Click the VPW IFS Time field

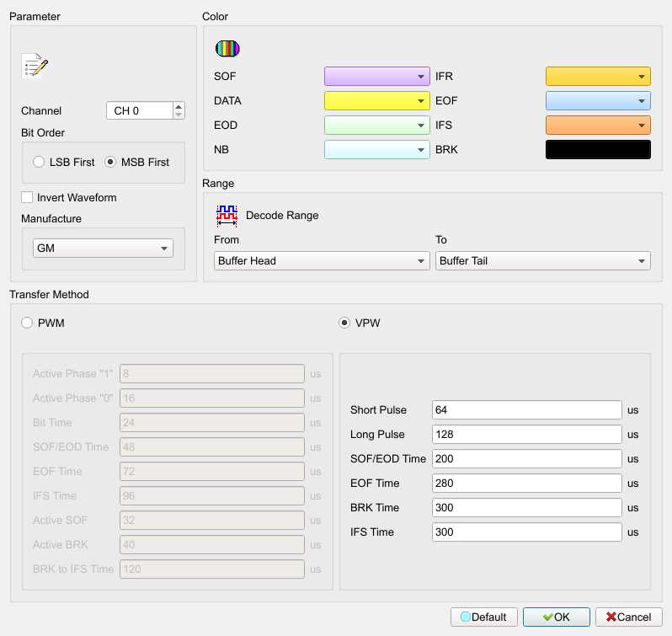(526, 532)
